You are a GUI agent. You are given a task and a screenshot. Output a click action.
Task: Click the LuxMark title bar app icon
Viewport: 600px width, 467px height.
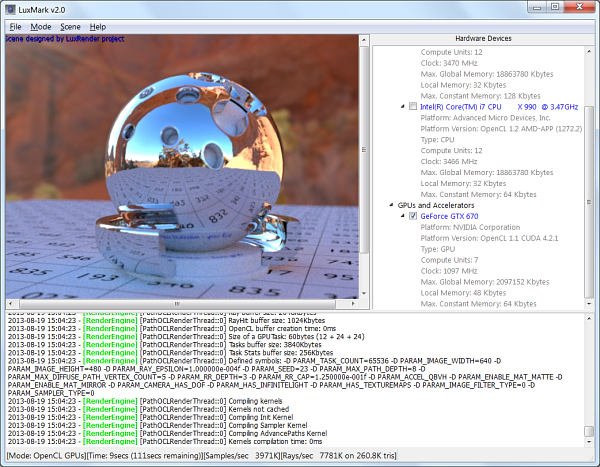(10, 9)
